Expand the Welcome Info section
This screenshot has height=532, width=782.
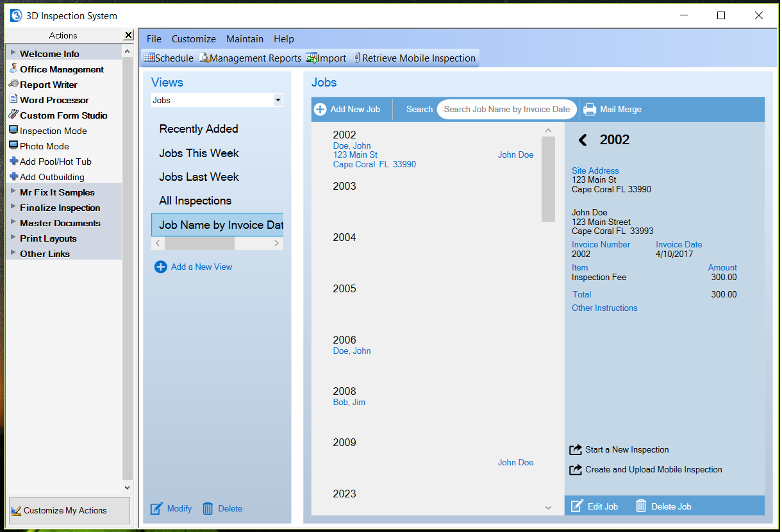coord(13,53)
